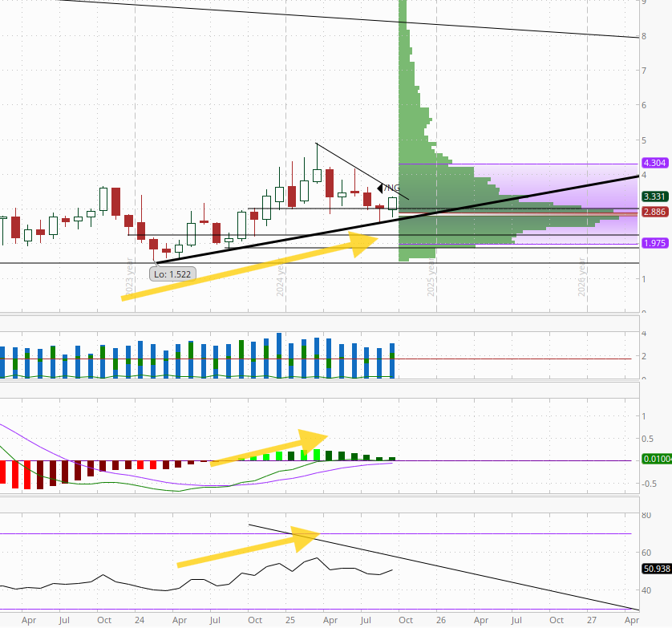Click the 24 year tick on time axis

(140, 620)
